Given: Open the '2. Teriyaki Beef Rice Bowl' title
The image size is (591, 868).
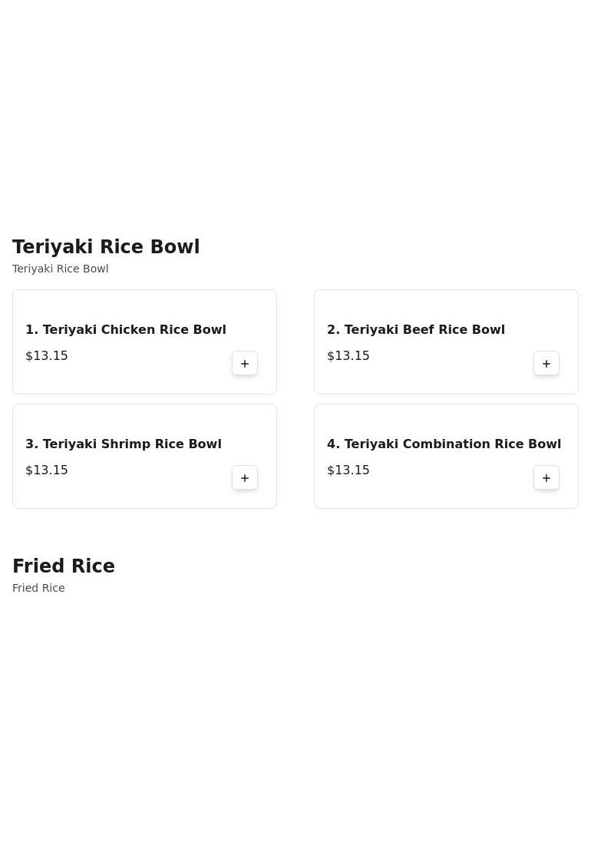Looking at the screenshot, I should click(415, 329).
